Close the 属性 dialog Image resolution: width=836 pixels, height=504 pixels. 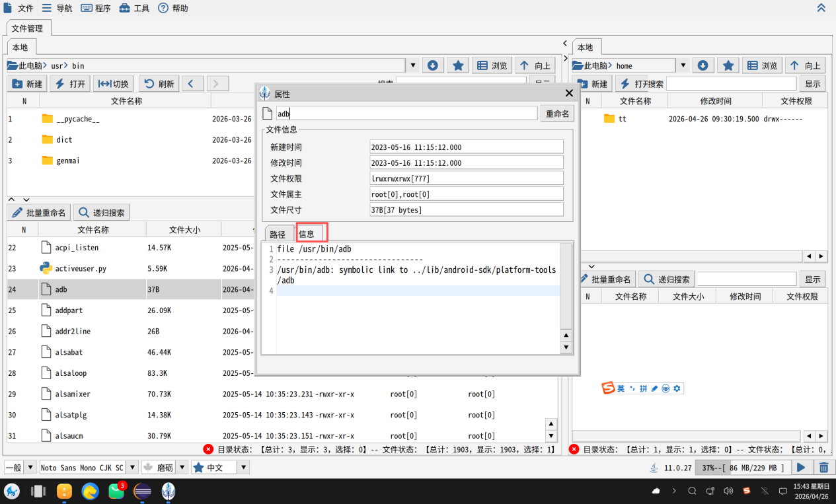point(569,94)
